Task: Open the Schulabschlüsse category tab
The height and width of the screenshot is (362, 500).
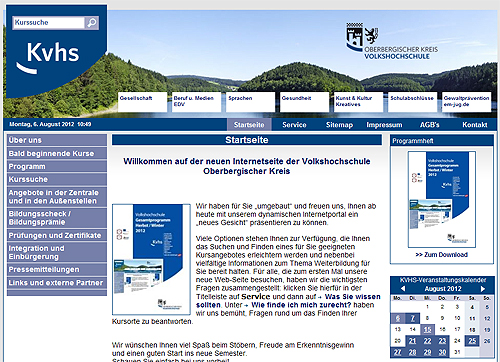Action: point(412,102)
